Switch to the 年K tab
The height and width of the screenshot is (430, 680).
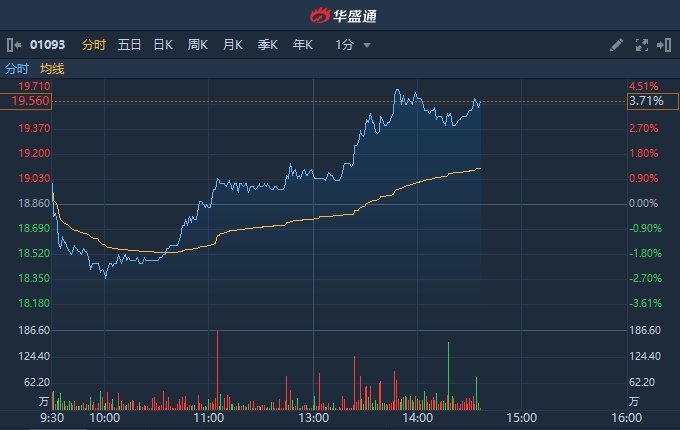coord(302,45)
